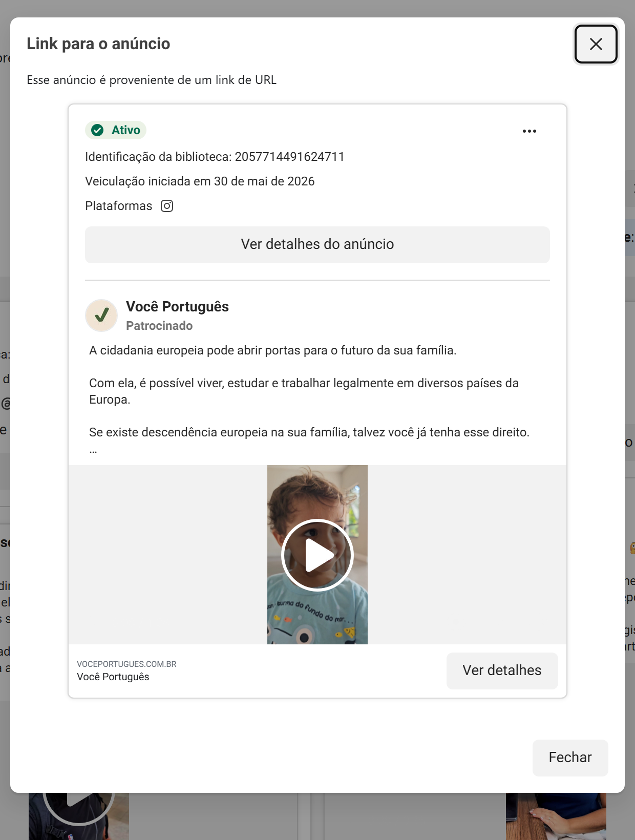Play the ad video

click(317, 555)
